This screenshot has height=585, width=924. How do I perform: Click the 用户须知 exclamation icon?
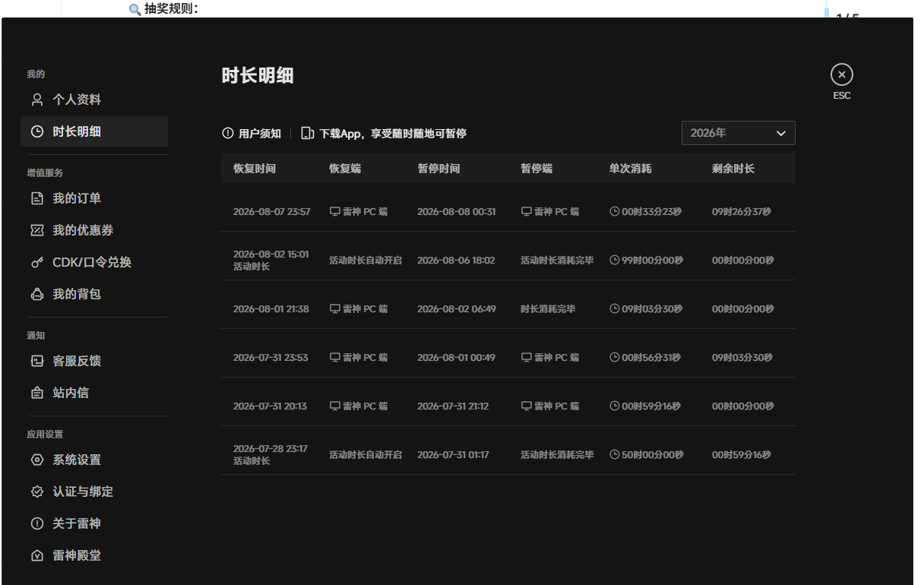coord(228,133)
